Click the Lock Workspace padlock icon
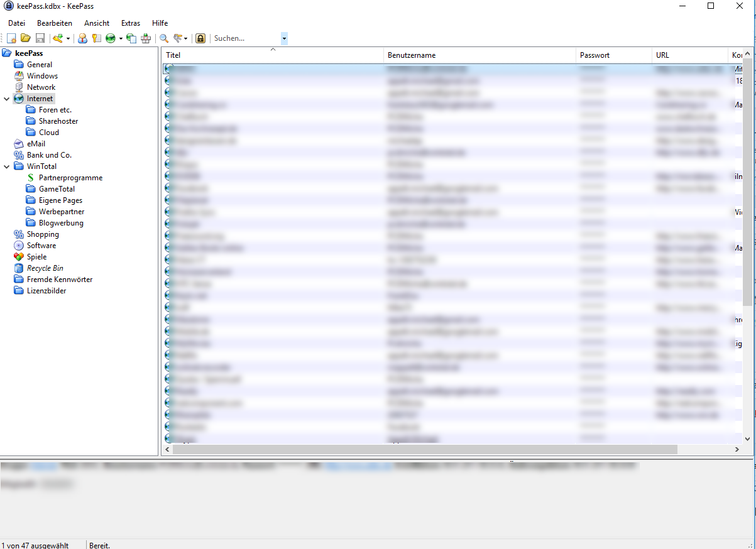 [200, 38]
